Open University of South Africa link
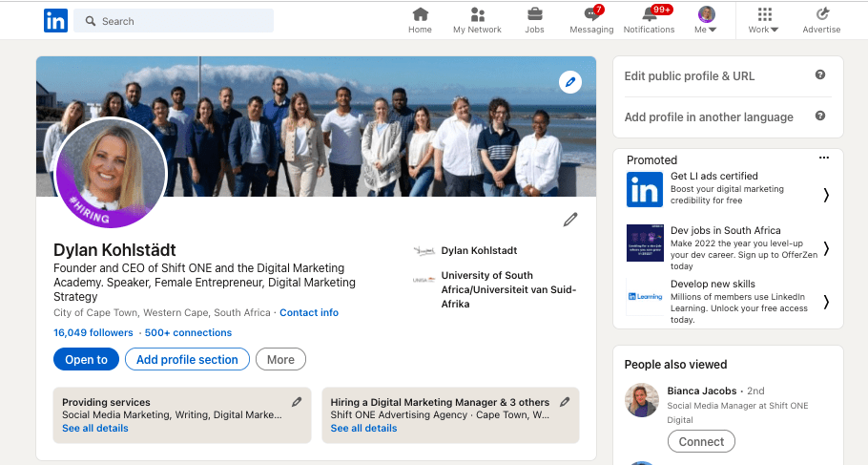Screen dimensions: 868x465 (508, 289)
